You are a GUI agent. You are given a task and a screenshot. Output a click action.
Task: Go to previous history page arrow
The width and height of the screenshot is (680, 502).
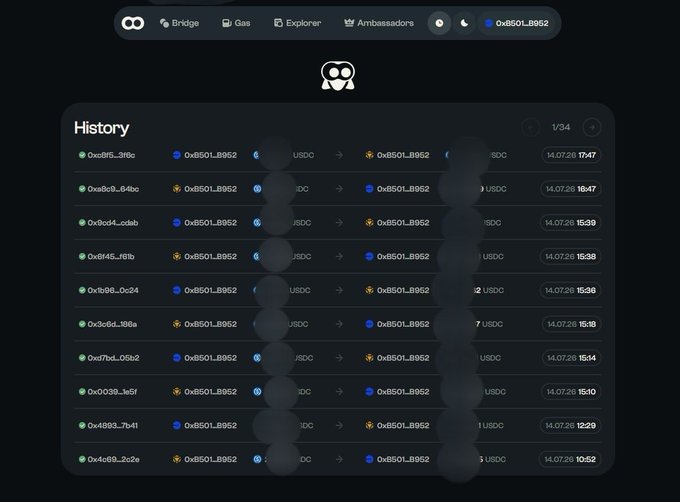pyautogui.click(x=530, y=127)
